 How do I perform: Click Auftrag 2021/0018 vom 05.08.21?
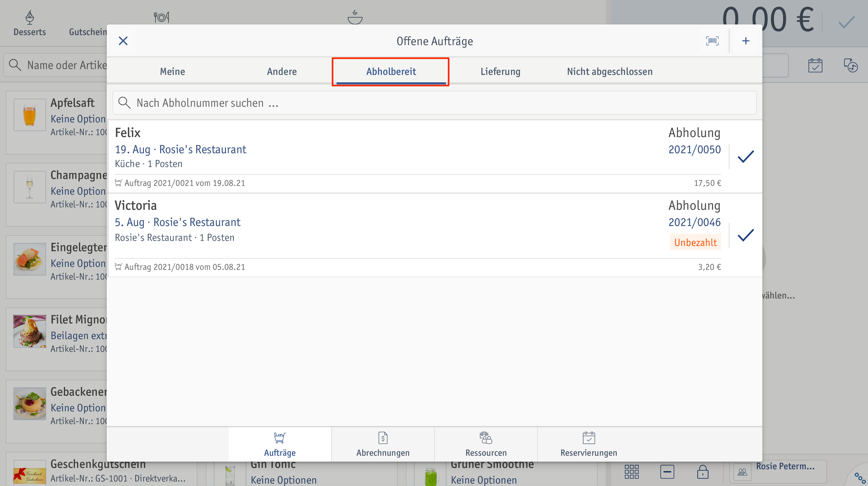point(184,267)
